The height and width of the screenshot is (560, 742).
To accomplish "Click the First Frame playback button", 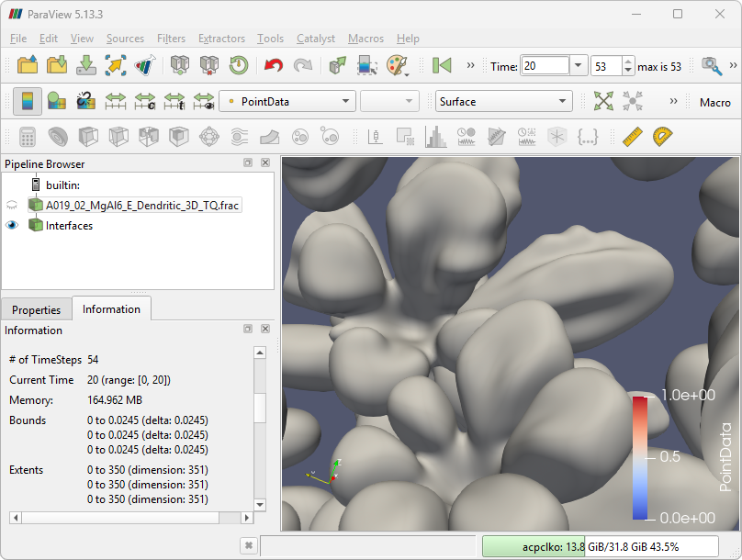I will pos(442,65).
